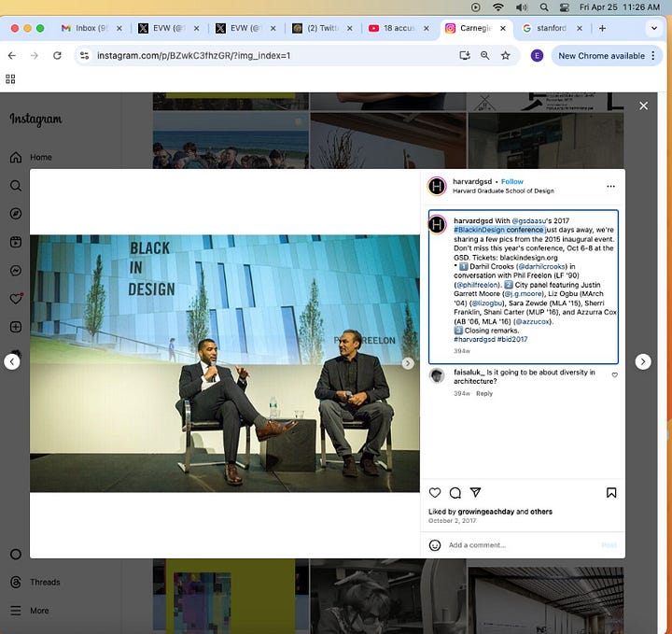Open the @darhilcrooks mention
672x634 pixels.
[x=541, y=267]
